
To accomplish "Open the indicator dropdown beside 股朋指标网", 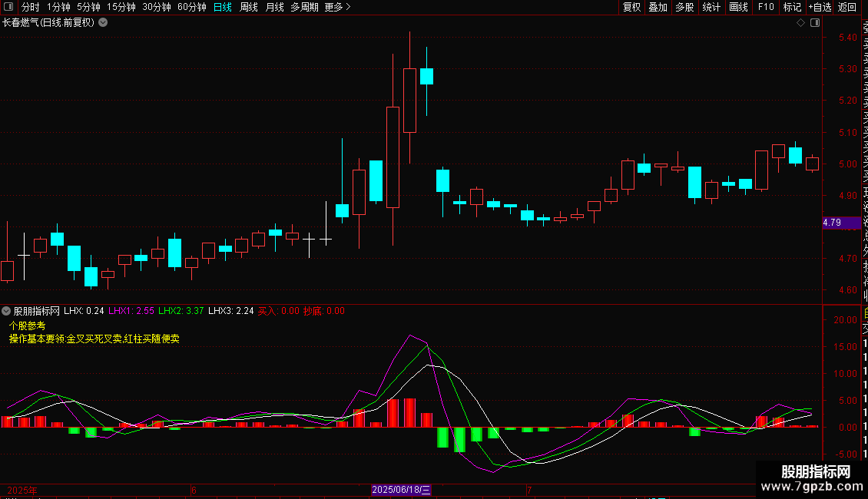I will (x=6, y=311).
